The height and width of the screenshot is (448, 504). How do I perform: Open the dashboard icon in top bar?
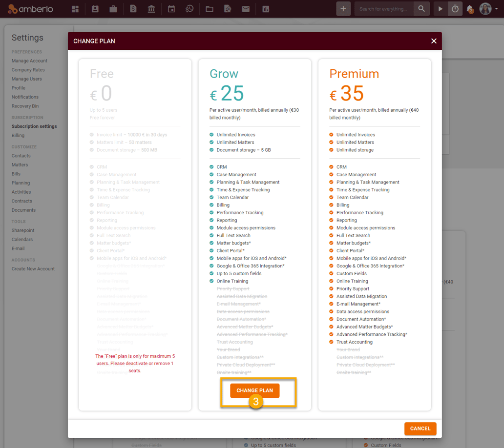(75, 9)
